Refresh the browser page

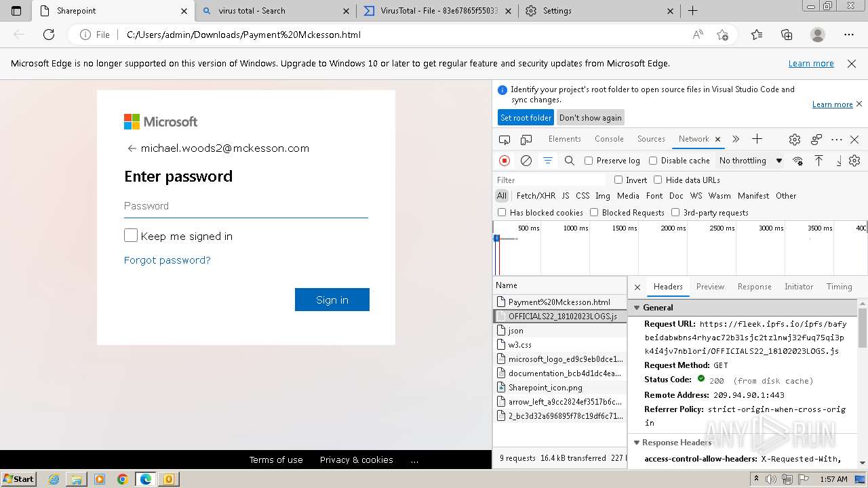pos(49,35)
